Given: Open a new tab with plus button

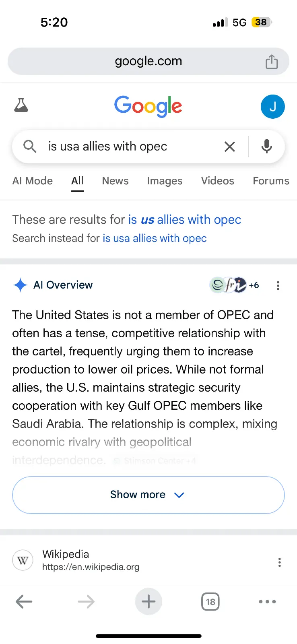Looking at the screenshot, I should click(x=148, y=602).
